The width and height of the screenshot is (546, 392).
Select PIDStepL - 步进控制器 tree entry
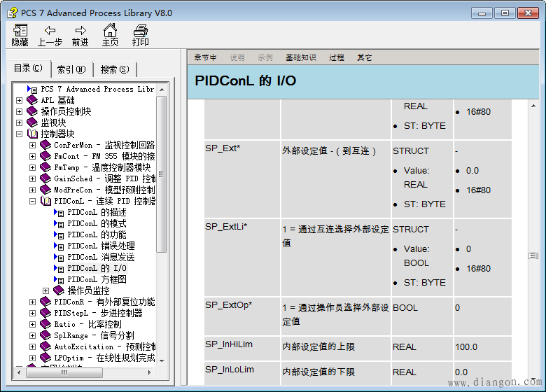click(98, 313)
